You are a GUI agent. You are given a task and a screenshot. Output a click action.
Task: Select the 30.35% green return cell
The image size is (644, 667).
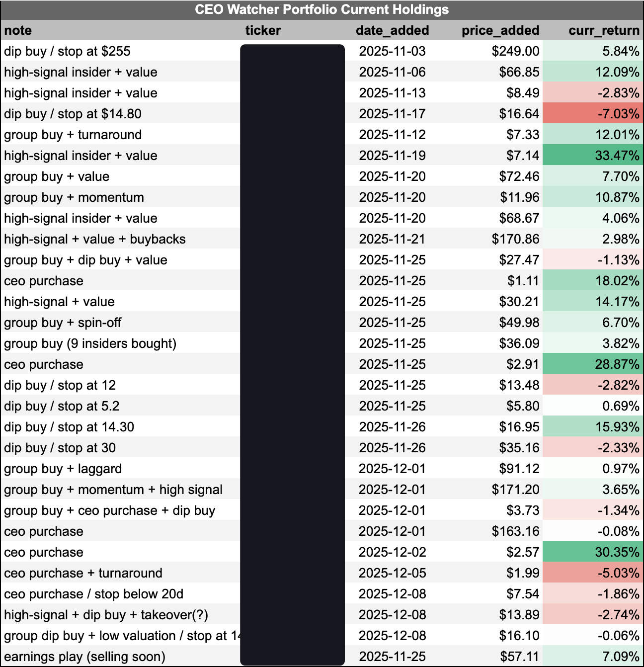click(593, 552)
